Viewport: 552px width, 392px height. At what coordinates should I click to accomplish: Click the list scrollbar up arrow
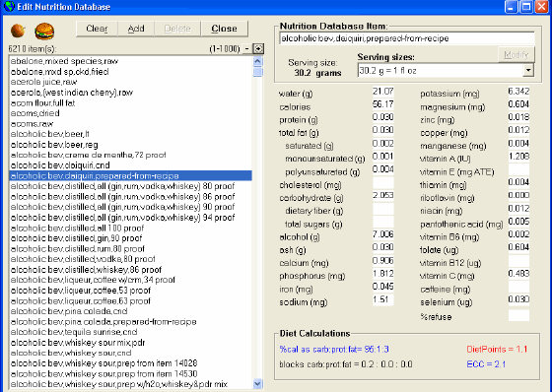(x=257, y=62)
